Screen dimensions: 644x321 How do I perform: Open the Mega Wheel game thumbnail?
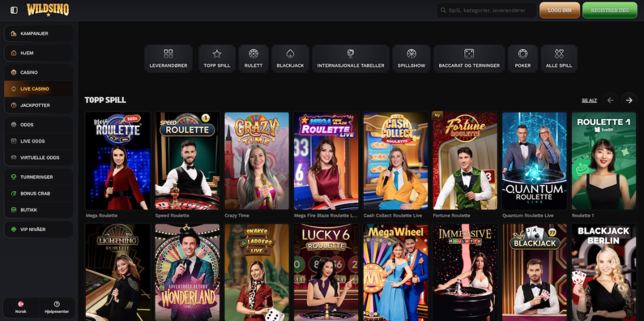(396, 272)
